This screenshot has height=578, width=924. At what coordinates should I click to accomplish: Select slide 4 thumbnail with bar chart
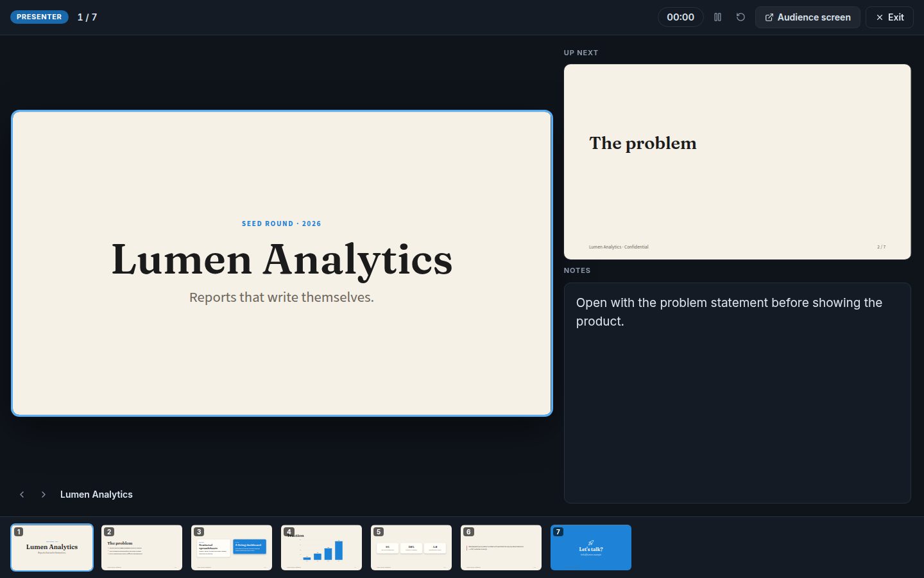coord(321,548)
